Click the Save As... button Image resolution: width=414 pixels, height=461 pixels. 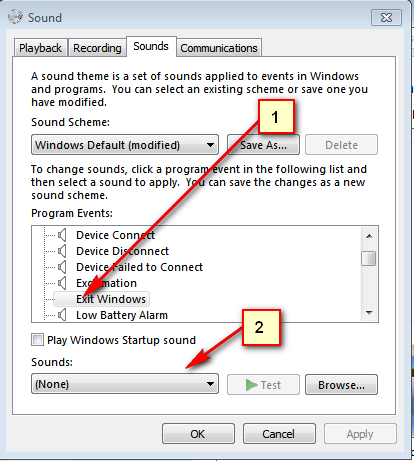263,145
